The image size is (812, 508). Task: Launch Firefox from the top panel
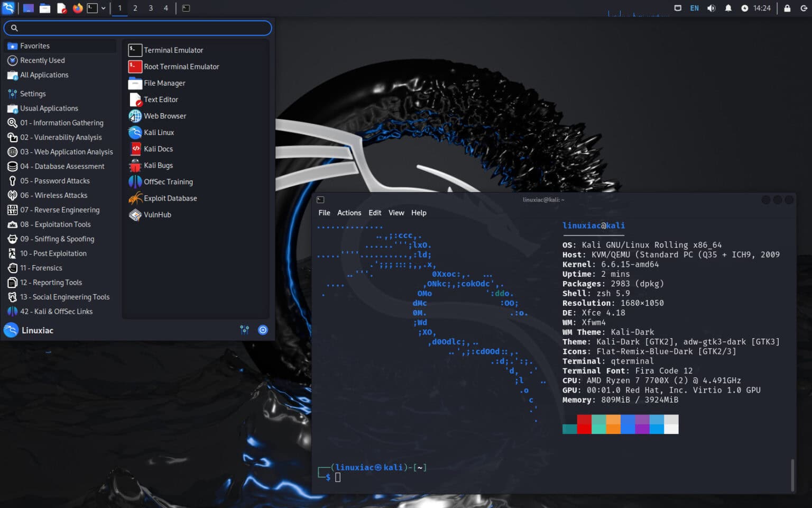tap(78, 8)
